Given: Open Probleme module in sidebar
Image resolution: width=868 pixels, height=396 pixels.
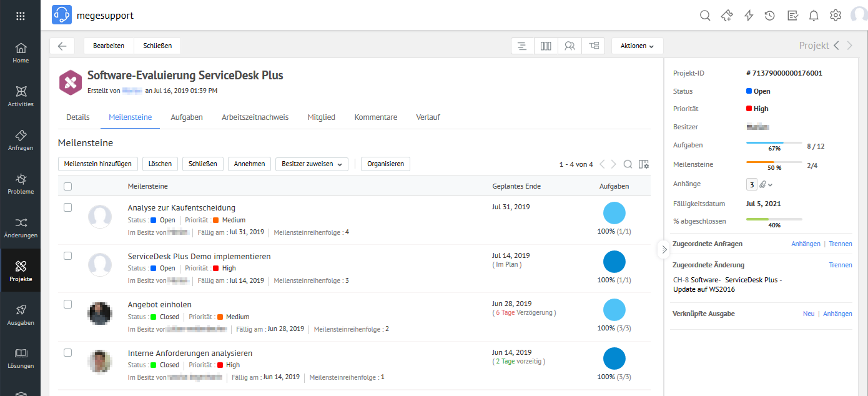Looking at the screenshot, I should tap(21, 184).
